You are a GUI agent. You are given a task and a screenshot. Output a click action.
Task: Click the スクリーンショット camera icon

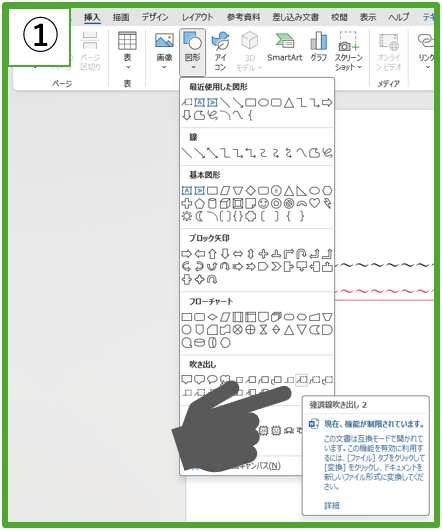tap(348, 41)
